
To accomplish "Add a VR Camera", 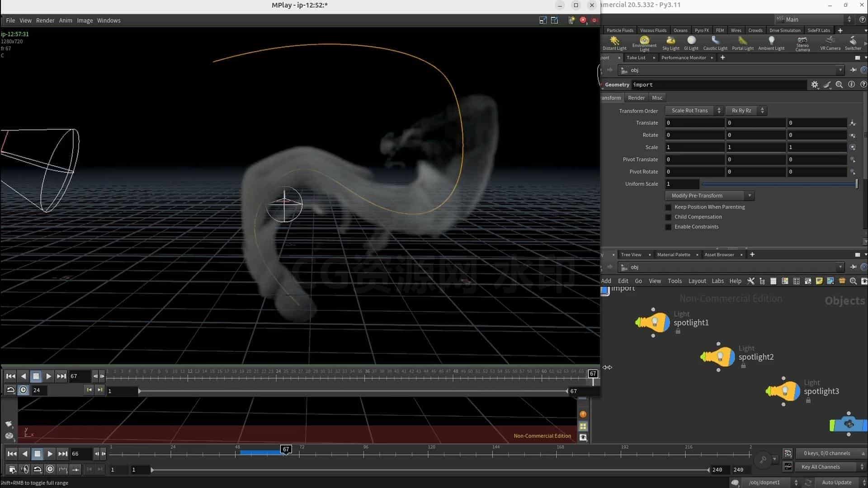I will point(830,43).
